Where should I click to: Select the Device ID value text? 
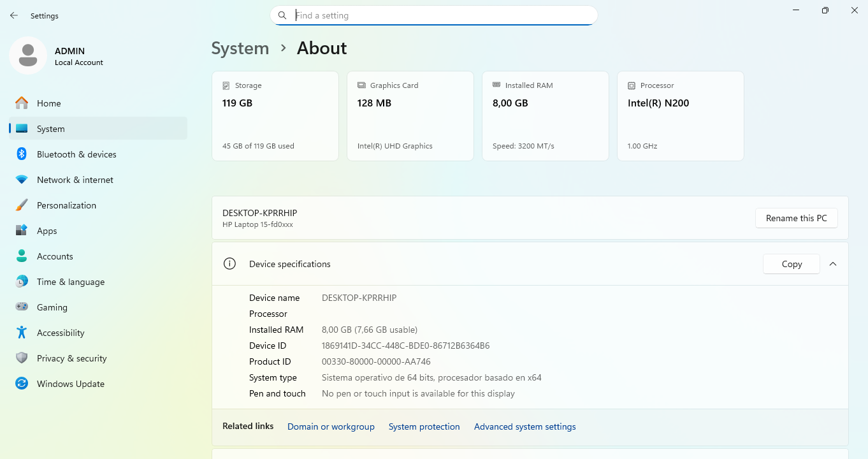405,346
